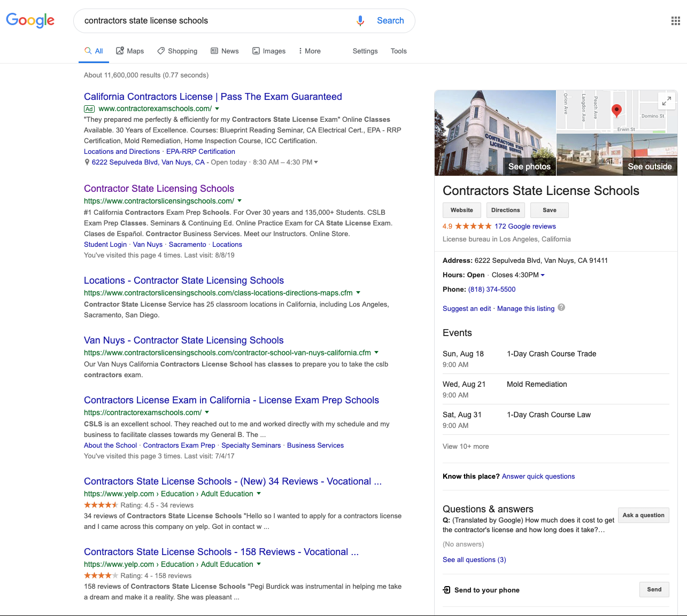Open the 172 Google reviews link
Image resolution: width=687 pixels, height=616 pixels.
525,227
